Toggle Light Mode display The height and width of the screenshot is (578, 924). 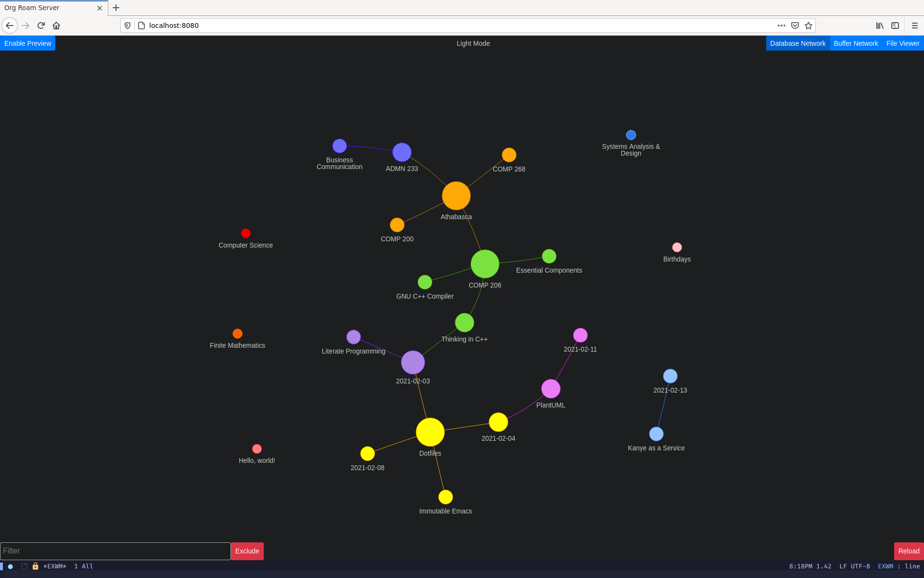[x=472, y=43]
